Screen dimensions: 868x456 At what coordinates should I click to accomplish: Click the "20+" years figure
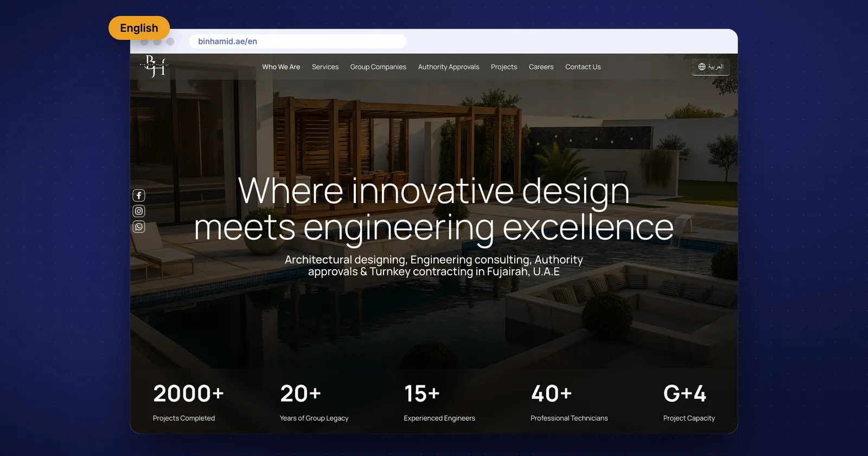coord(301,394)
